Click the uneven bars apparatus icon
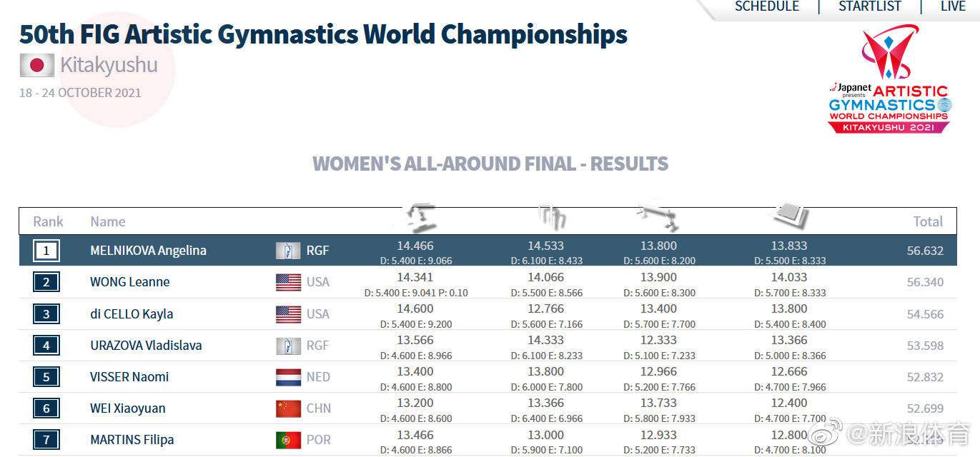 [551, 217]
